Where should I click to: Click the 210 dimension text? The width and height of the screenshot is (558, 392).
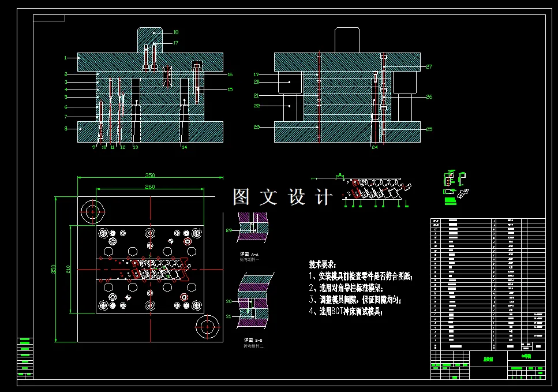tap(68, 269)
